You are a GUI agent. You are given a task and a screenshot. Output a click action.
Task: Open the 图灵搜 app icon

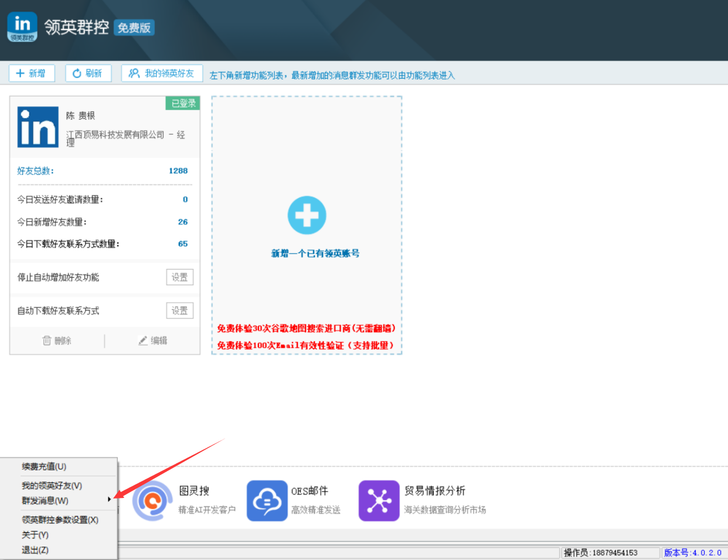coord(152,500)
